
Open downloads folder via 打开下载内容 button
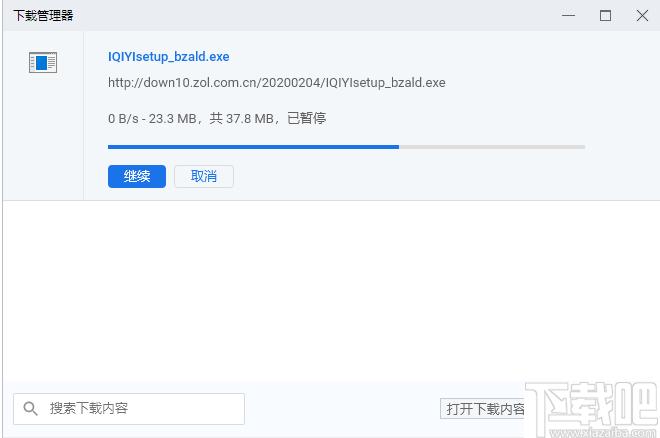482,409
